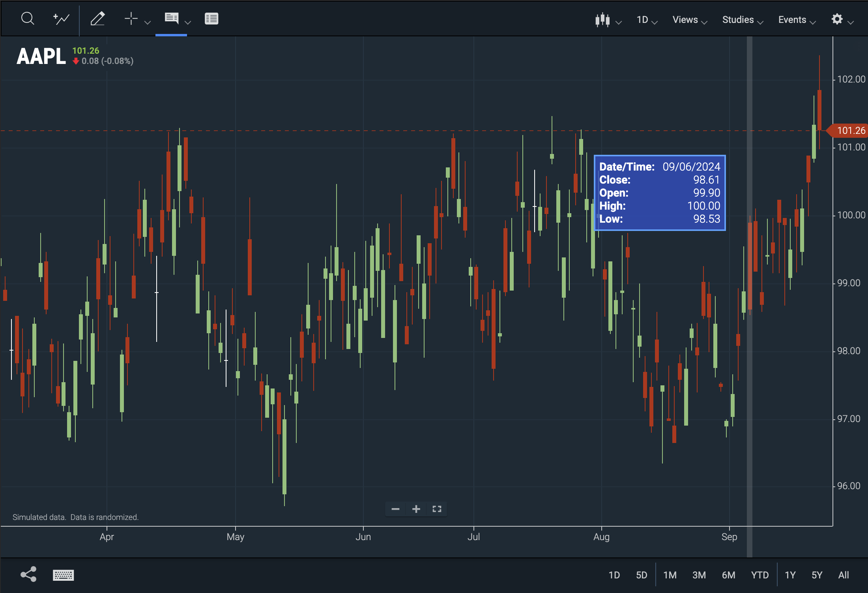Select the 1D range button
This screenshot has width=868, height=593.
614,575
